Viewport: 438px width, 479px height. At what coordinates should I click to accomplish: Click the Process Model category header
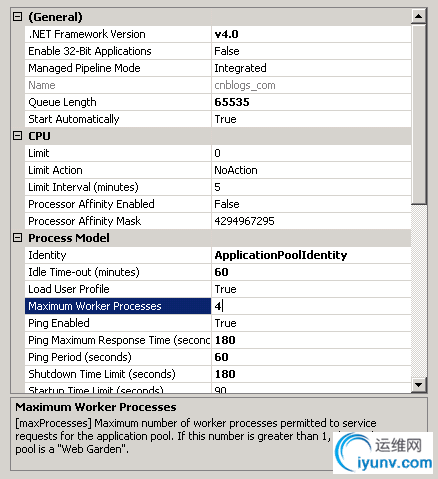click(69, 238)
